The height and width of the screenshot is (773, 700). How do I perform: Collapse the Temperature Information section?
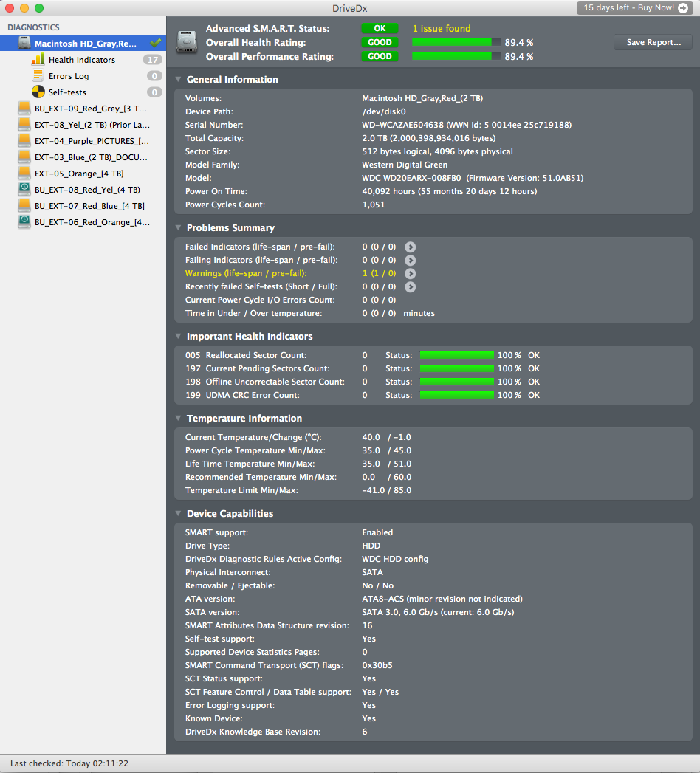(x=179, y=418)
